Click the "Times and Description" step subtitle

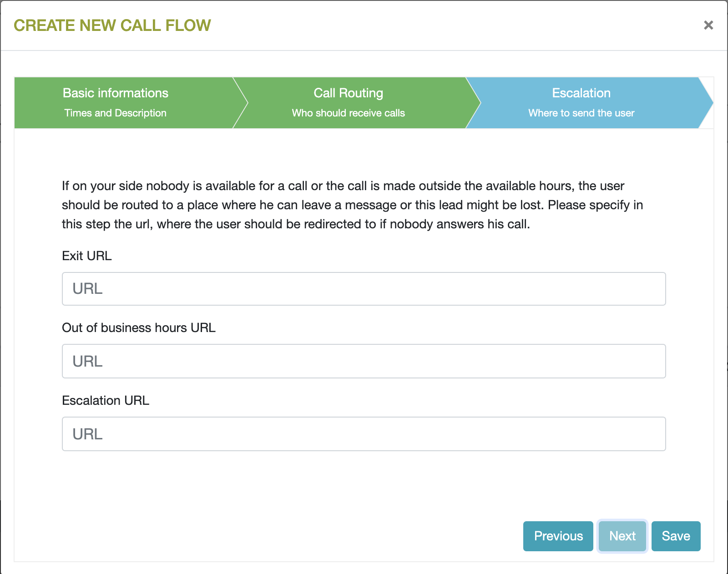click(116, 113)
